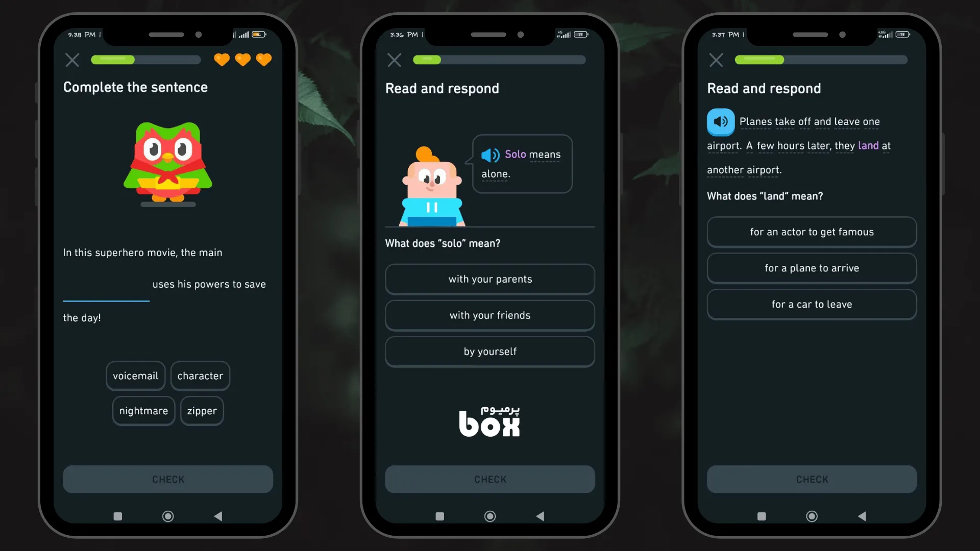
Task: Click the audio speaker icon on right screen
Action: [x=721, y=122]
